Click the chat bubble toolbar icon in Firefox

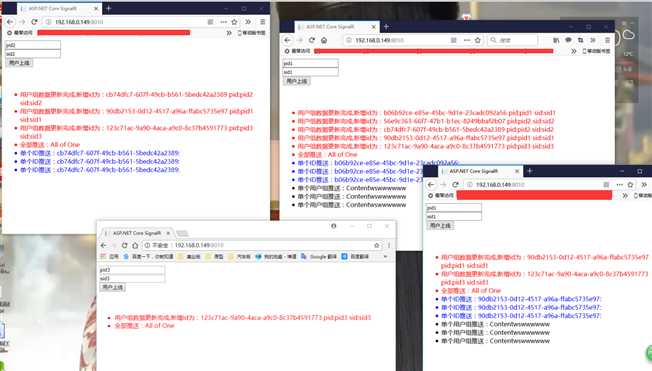(x=568, y=40)
